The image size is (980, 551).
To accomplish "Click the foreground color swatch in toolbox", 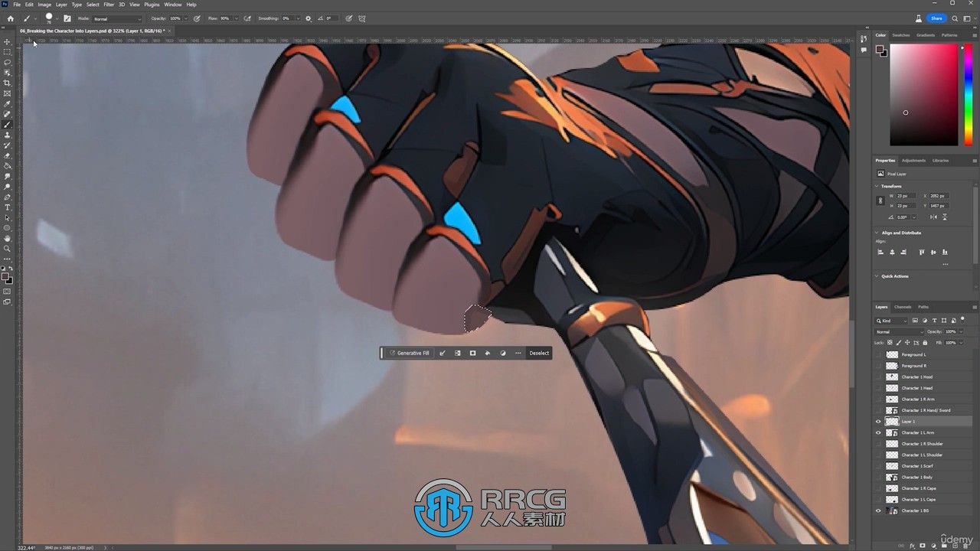I will pos(5,278).
